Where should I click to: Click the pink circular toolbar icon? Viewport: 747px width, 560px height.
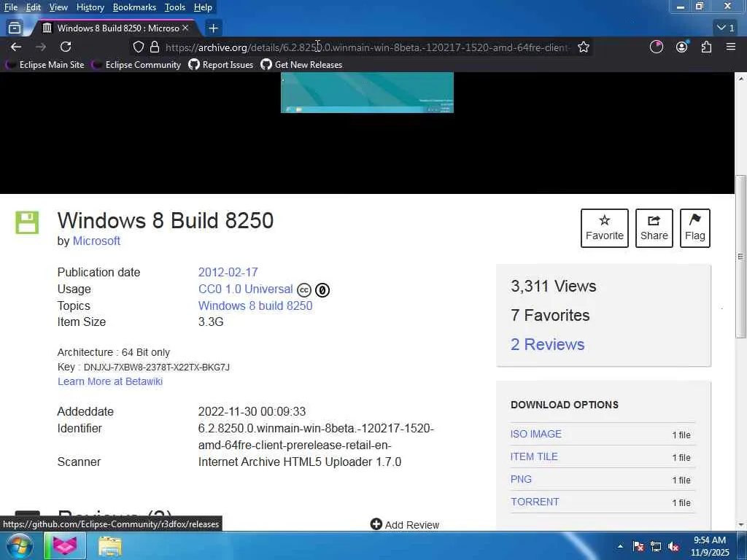pyautogui.click(x=657, y=47)
